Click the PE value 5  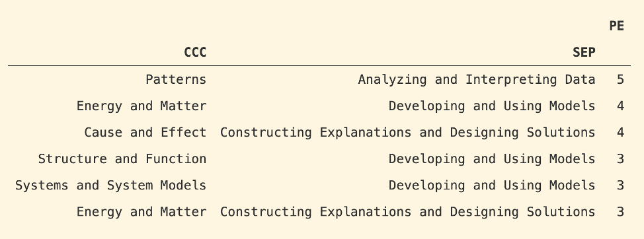click(x=620, y=79)
